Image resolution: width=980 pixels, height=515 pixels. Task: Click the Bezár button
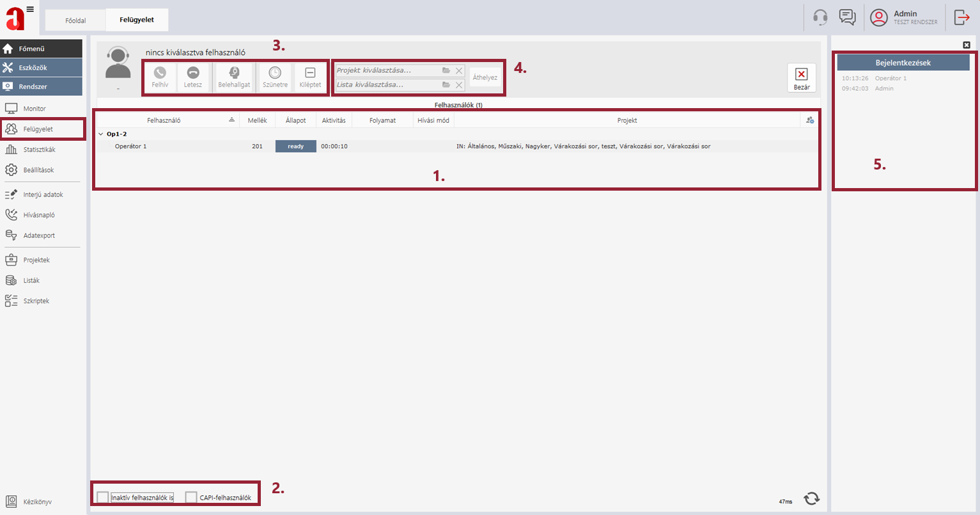point(802,78)
